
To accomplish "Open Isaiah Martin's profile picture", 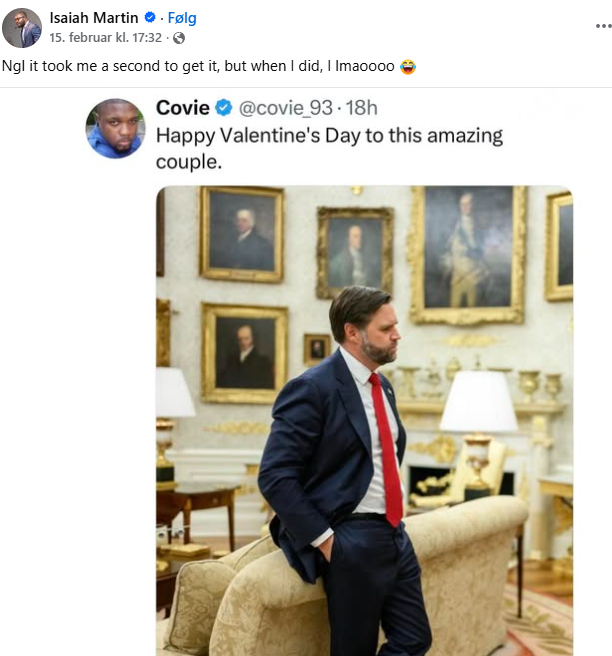I will tap(22, 28).
